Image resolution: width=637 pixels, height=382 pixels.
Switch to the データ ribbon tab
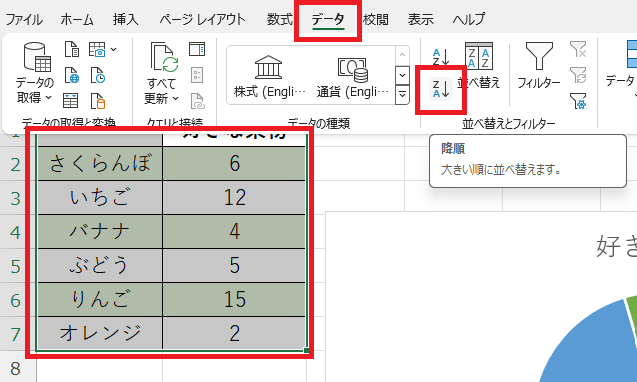pyautogui.click(x=328, y=19)
